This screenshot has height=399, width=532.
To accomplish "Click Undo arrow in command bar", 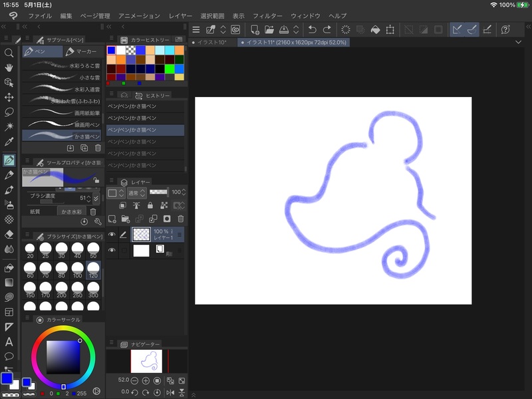I will tap(312, 30).
